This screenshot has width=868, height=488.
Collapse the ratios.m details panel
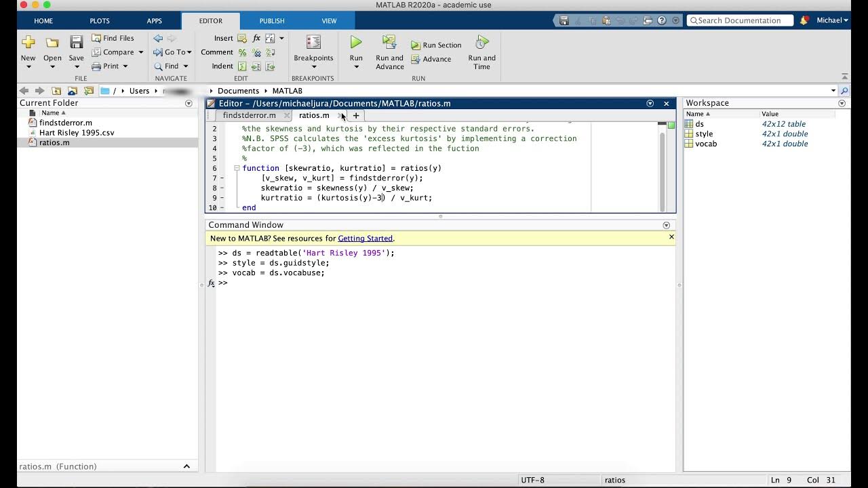pos(186,466)
